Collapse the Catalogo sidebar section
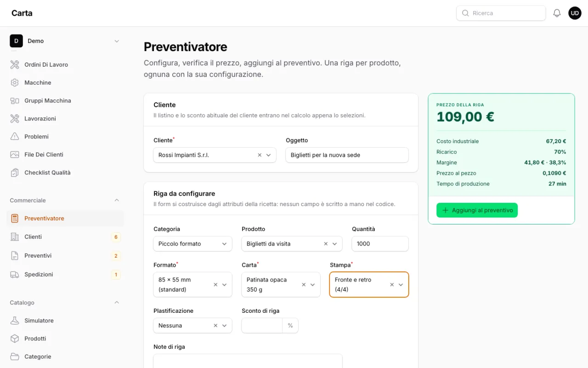 pyautogui.click(x=117, y=303)
